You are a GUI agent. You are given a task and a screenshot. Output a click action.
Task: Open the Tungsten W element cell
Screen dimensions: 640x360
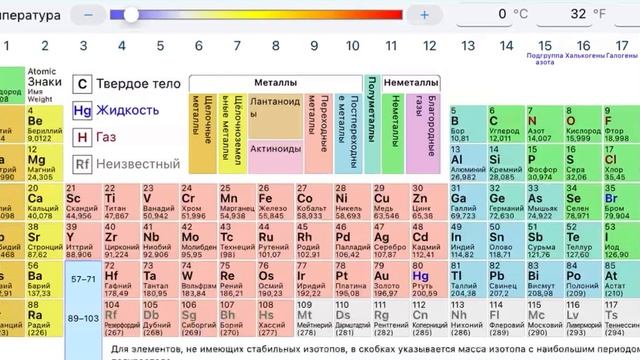coord(198,279)
